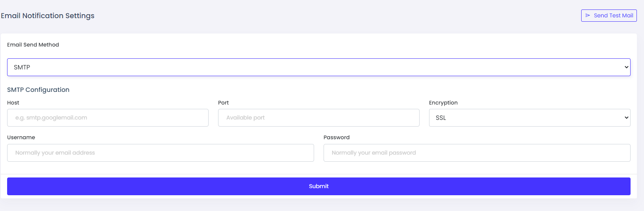Focus the Username input field
Screen dimensions: 644x211
click(x=160, y=153)
